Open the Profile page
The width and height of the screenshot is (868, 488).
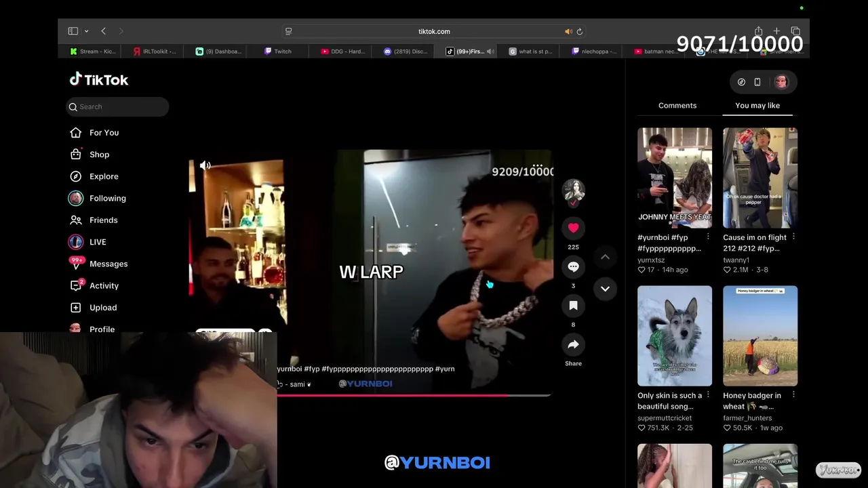coord(102,329)
